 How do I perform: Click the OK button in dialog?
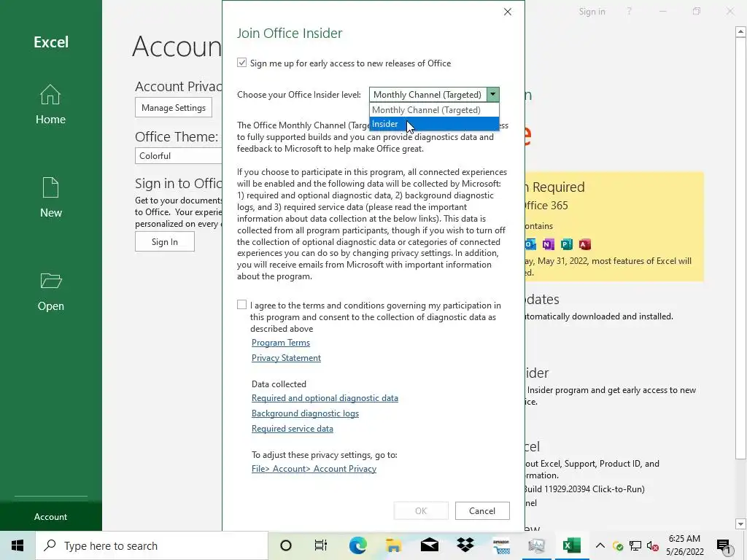421,511
